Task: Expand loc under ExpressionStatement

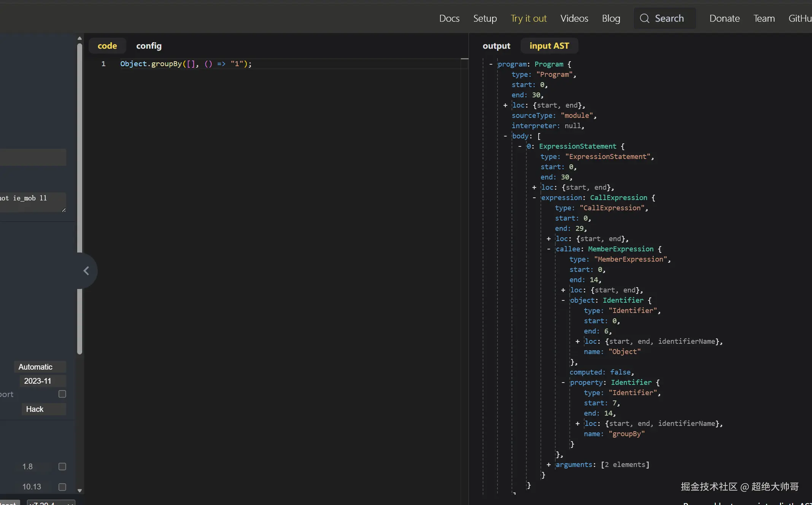Action: tap(534, 187)
